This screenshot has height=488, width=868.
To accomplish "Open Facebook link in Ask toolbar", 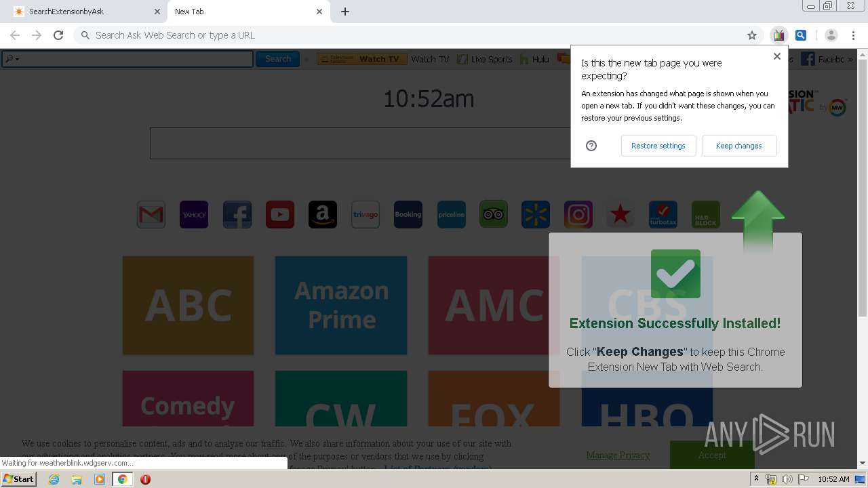I will [823, 59].
